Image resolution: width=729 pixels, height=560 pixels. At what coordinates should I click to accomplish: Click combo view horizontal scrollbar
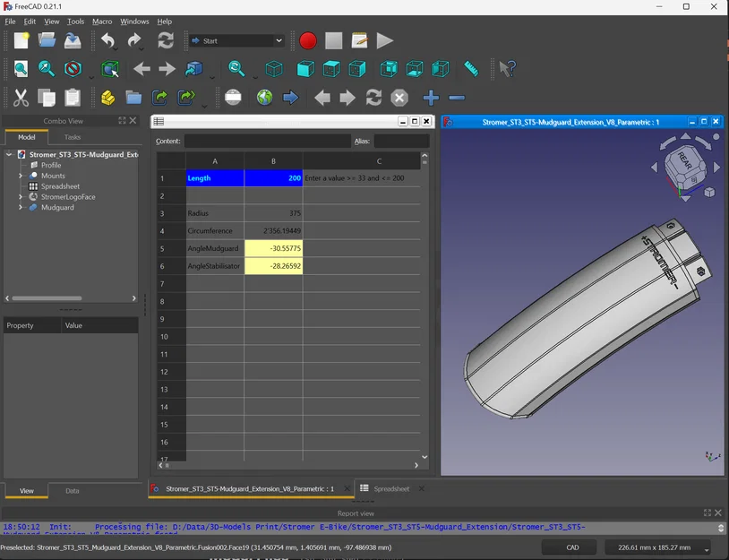click(47, 298)
